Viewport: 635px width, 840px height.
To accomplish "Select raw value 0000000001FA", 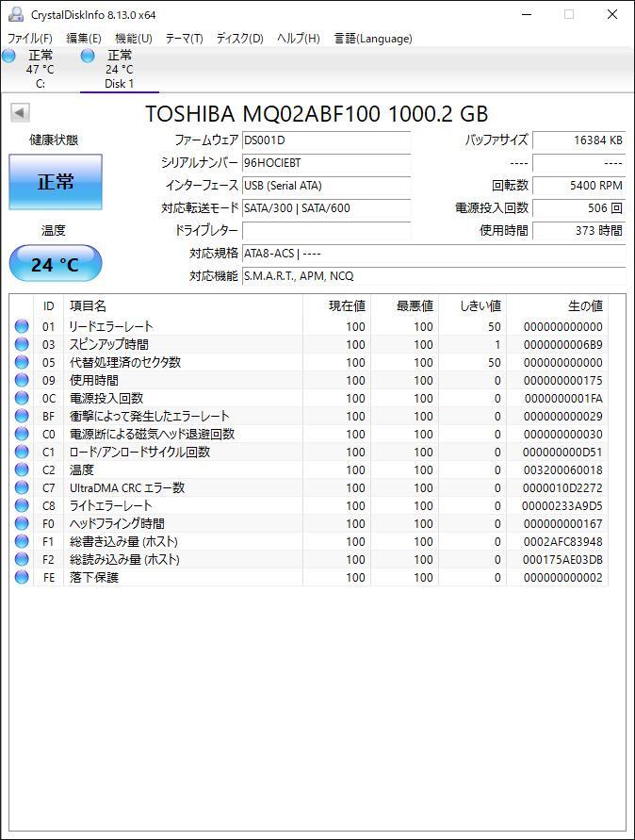I will click(563, 399).
